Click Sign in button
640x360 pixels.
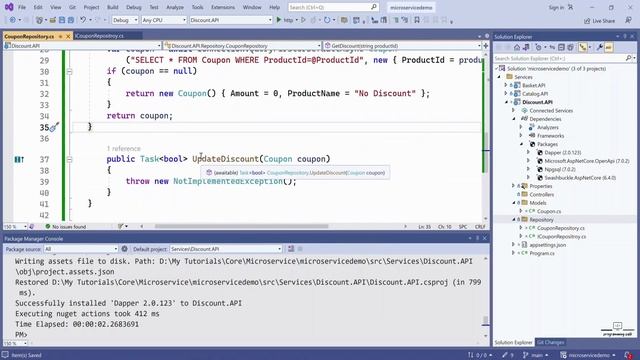[x=560, y=7]
